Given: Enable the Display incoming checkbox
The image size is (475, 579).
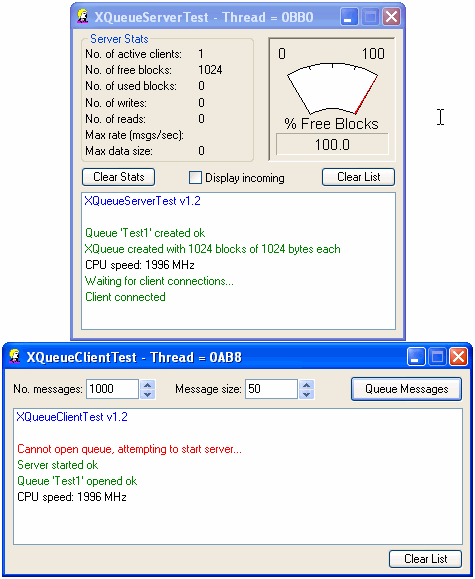Looking at the screenshot, I should [x=195, y=178].
